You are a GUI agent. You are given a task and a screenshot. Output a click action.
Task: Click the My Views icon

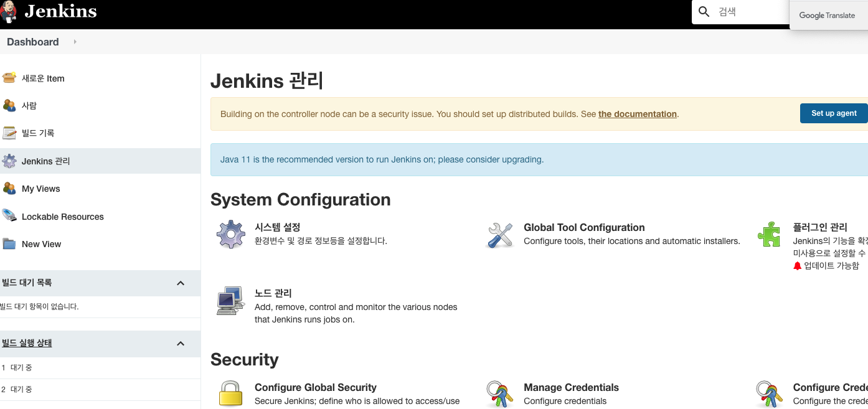[x=9, y=188]
